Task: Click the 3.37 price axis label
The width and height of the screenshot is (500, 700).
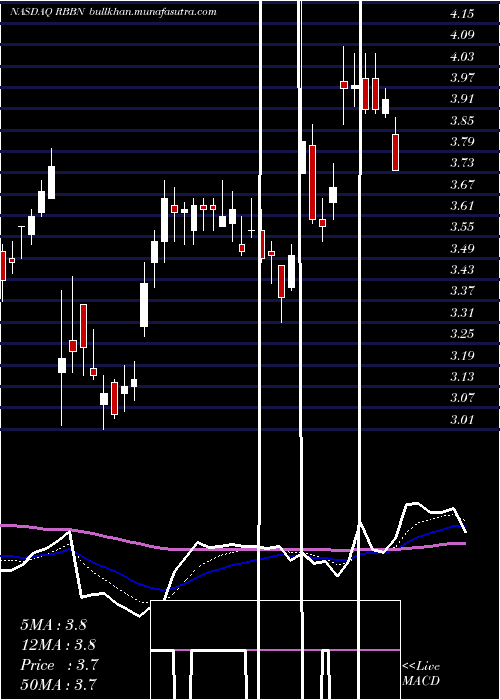Action: [x=462, y=291]
